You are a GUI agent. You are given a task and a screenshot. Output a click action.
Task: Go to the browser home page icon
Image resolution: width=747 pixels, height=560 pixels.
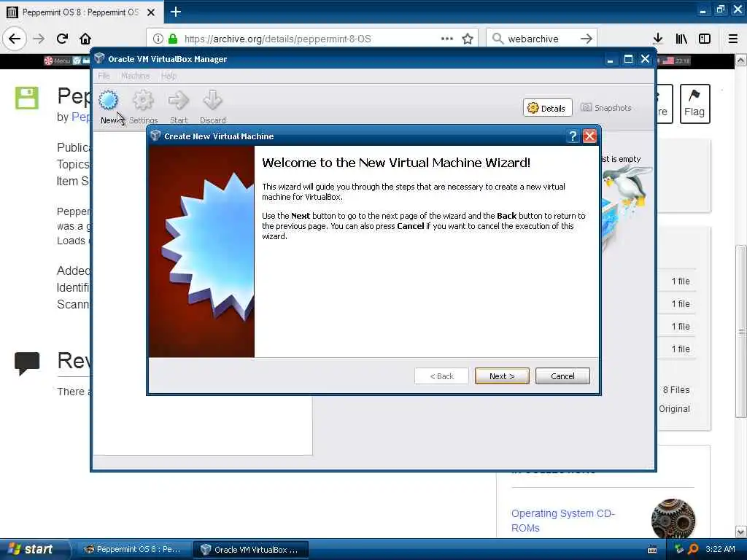pyautogui.click(x=85, y=39)
